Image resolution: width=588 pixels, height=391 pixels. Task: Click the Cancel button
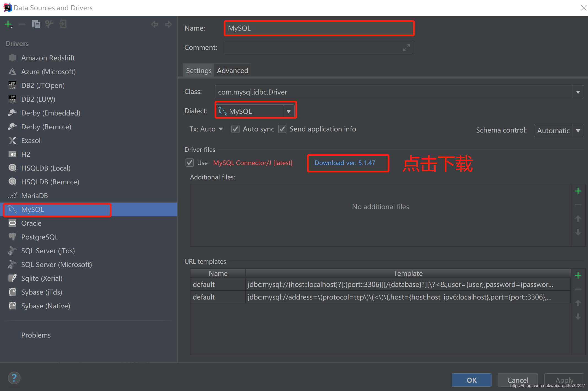tap(518, 380)
